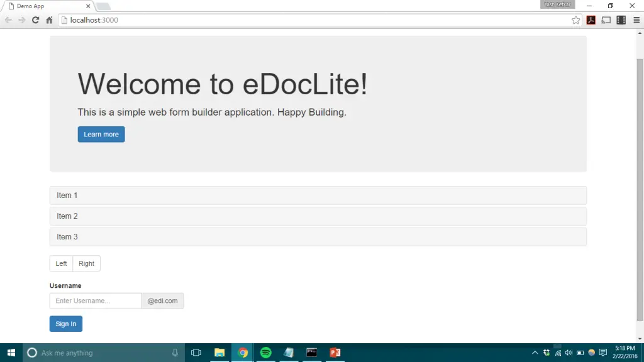644x362 pixels.
Task: Click the Cast extension icon
Action: pyautogui.click(x=606, y=20)
